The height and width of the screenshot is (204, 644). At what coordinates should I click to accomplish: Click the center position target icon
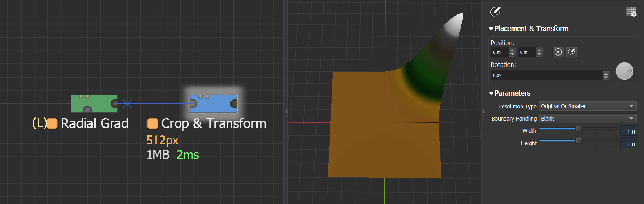click(558, 52)
